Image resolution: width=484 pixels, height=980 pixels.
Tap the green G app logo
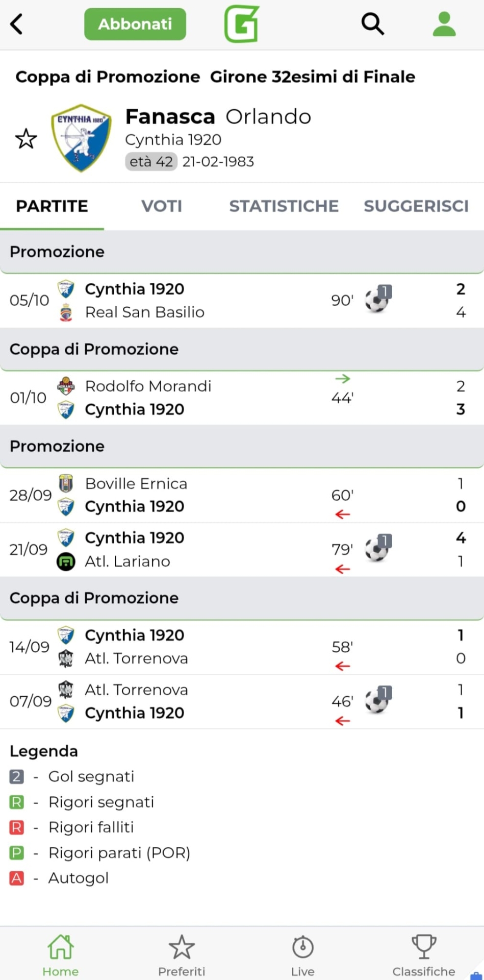pos(242,23)
